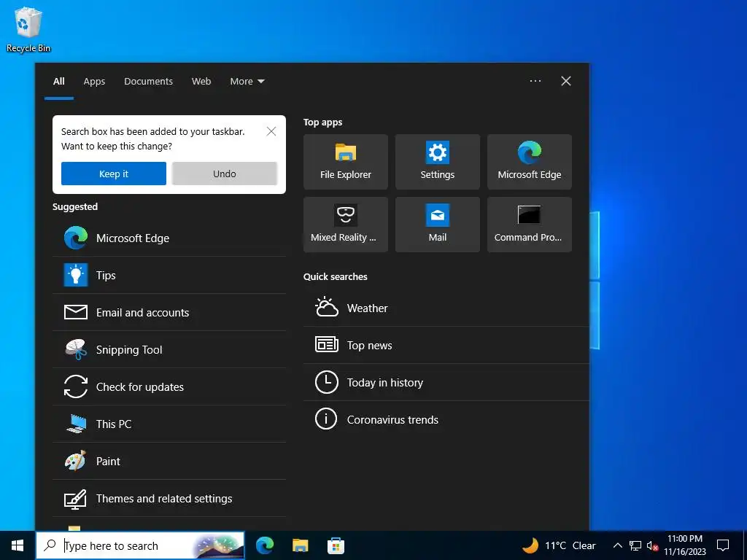Dismiss the search box notification
This screenshot has width=747, height=560.
271,131
